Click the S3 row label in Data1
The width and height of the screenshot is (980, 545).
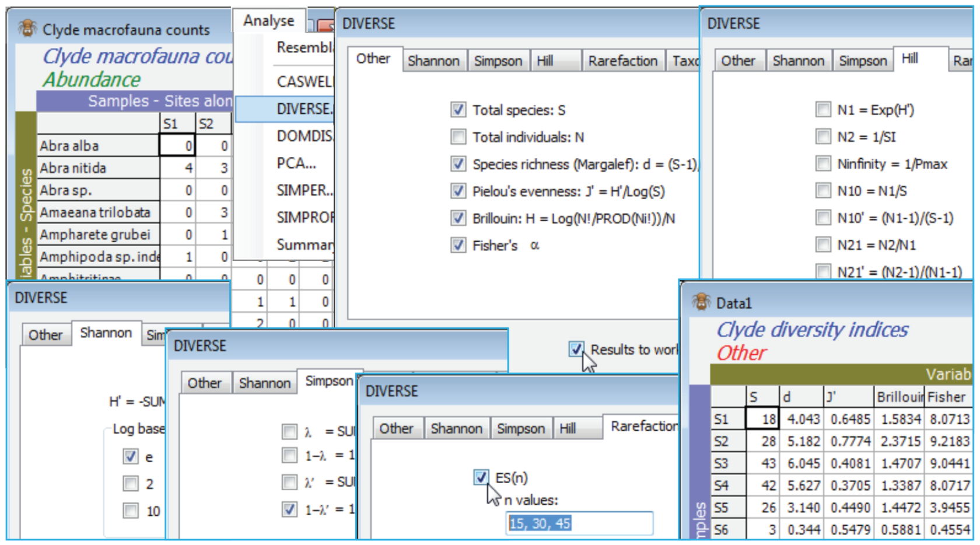[728, 463]
